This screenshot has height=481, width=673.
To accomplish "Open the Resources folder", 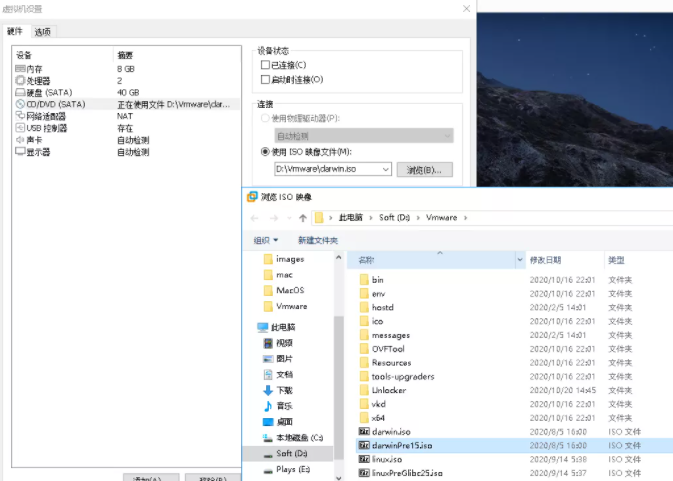I will (x=385, y=363).
